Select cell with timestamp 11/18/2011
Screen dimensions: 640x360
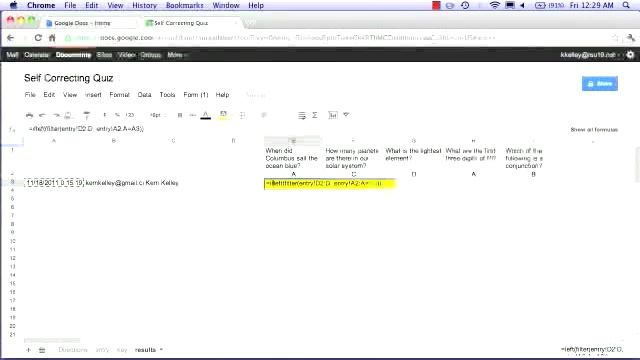[x=54, y=183]
